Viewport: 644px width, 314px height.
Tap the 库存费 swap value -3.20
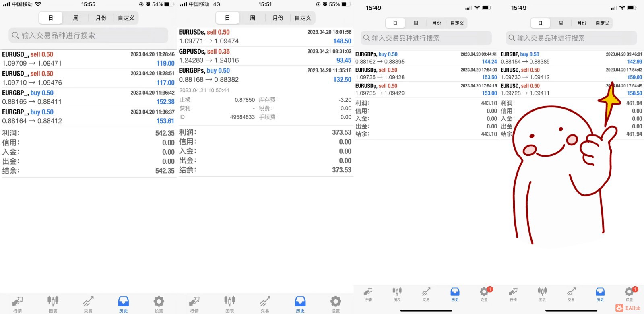[x=345, y=100]
